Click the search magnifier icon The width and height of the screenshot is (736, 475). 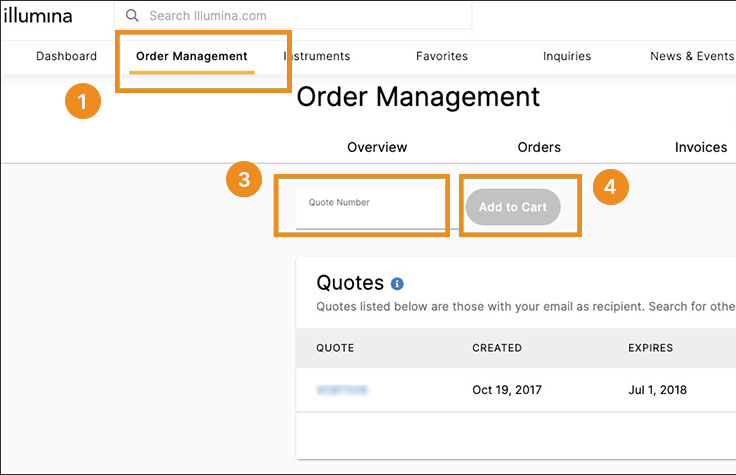pos(132,16)
